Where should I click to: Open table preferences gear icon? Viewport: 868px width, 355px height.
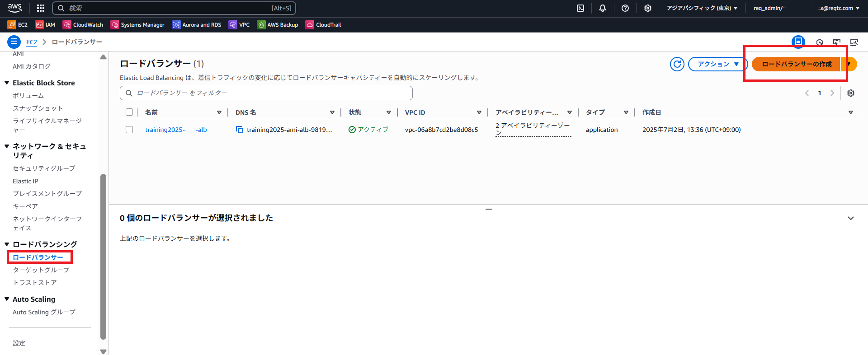851,93
